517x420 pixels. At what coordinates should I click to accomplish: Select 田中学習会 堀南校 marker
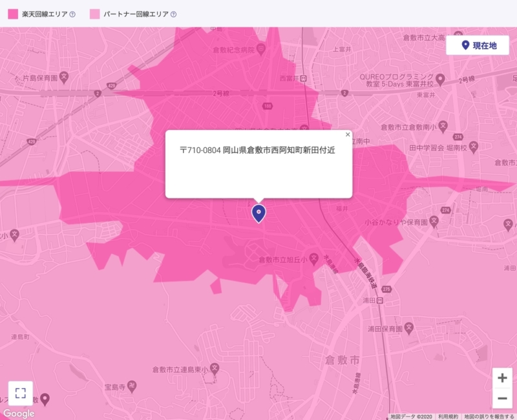click(474, 147)
